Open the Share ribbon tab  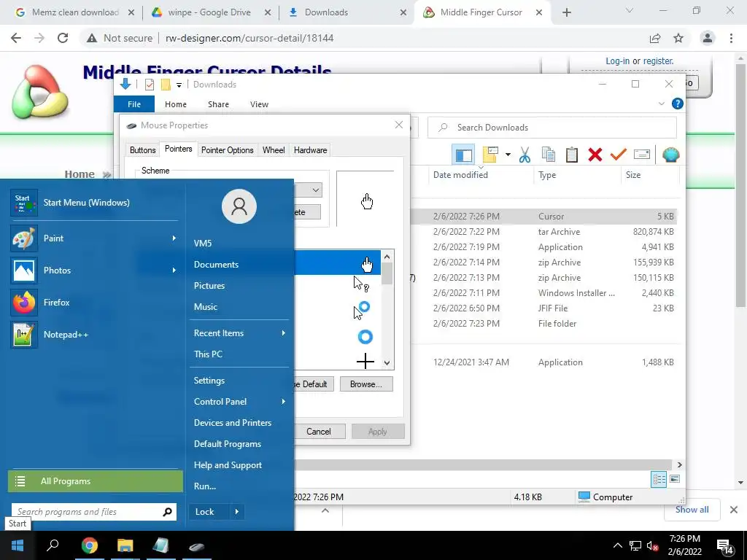[218, 104]
